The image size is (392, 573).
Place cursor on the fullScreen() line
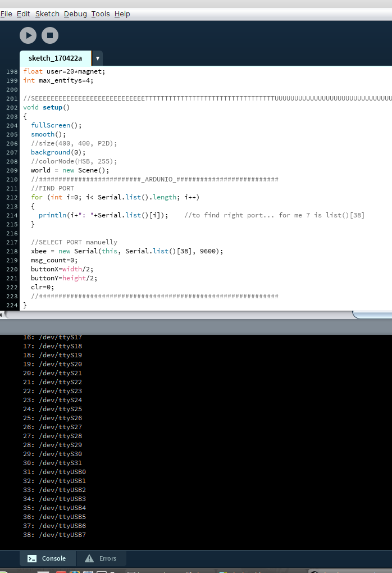[56, 125]
